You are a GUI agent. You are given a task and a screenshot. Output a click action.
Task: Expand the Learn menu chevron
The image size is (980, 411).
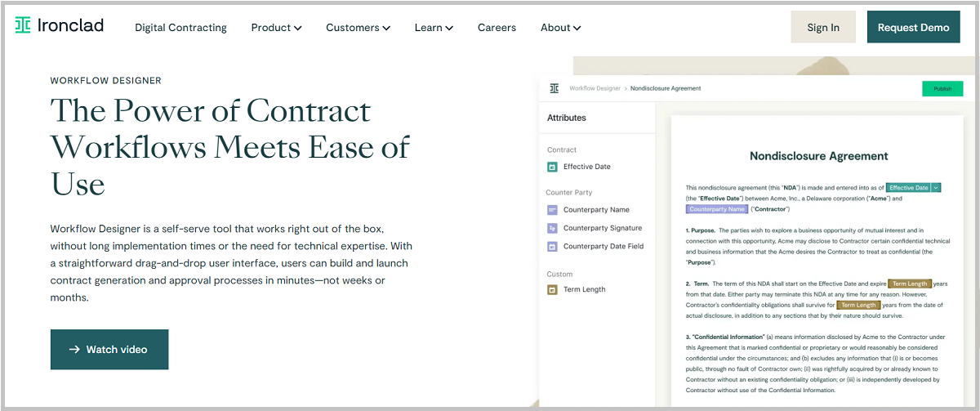pos(449,28)
